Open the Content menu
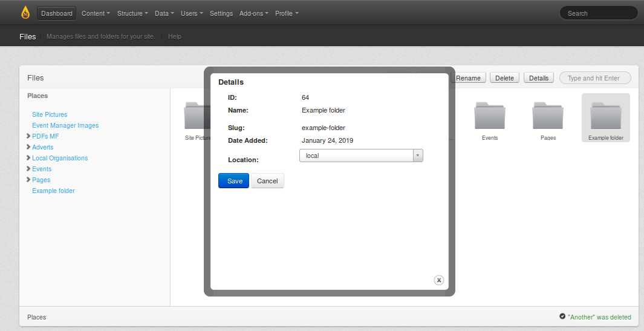 coord(96,13)
